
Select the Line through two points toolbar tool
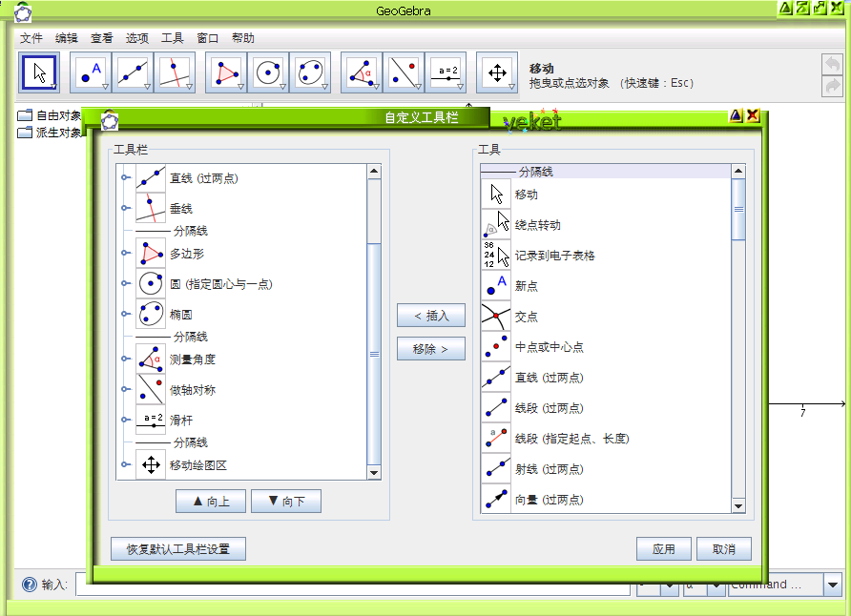pos(133,72)
